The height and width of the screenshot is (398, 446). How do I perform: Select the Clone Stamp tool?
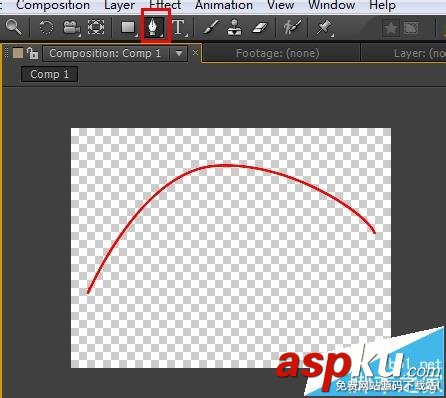(x=235, y=27)
